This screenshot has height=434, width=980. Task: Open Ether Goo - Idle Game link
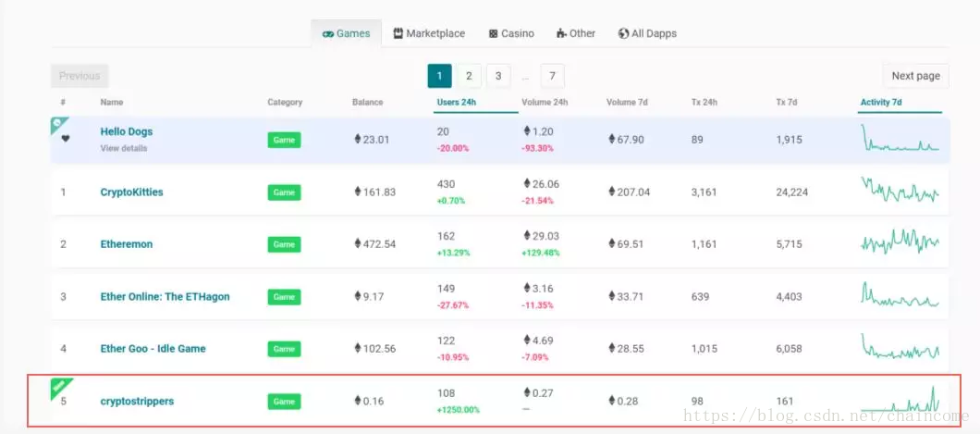(153, 348)
